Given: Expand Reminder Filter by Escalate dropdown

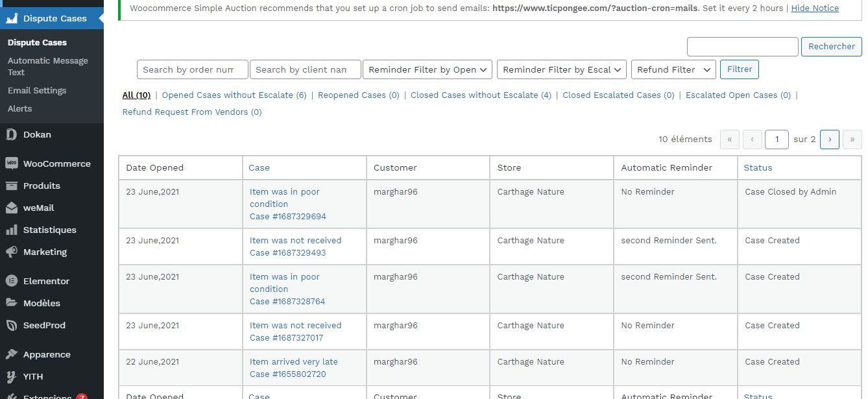Looking at the screenshot, I should pyautogui.click(x=562, y=69).
